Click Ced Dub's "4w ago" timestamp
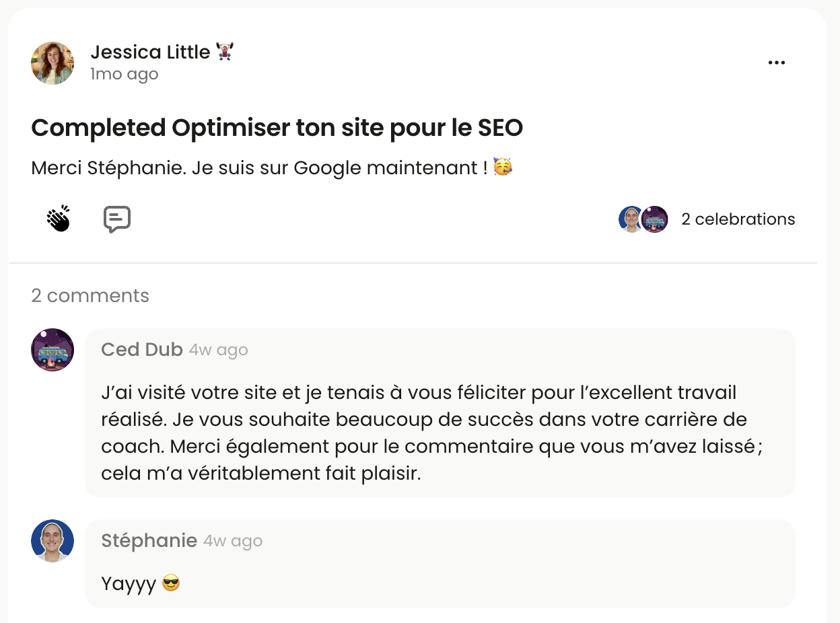This screenshot has width=840, height=623. coord(218,351)
